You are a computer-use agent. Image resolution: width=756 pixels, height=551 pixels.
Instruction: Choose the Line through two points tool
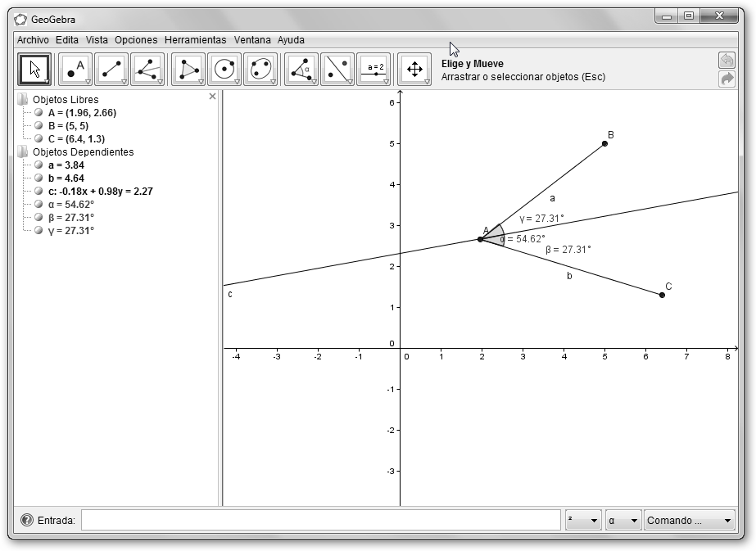tap(111, 70)
